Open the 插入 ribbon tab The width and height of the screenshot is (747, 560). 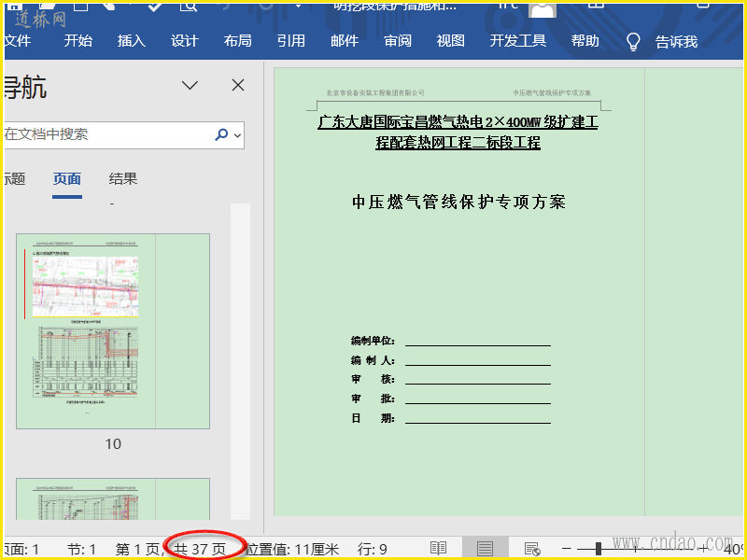[x=132, y=41]
